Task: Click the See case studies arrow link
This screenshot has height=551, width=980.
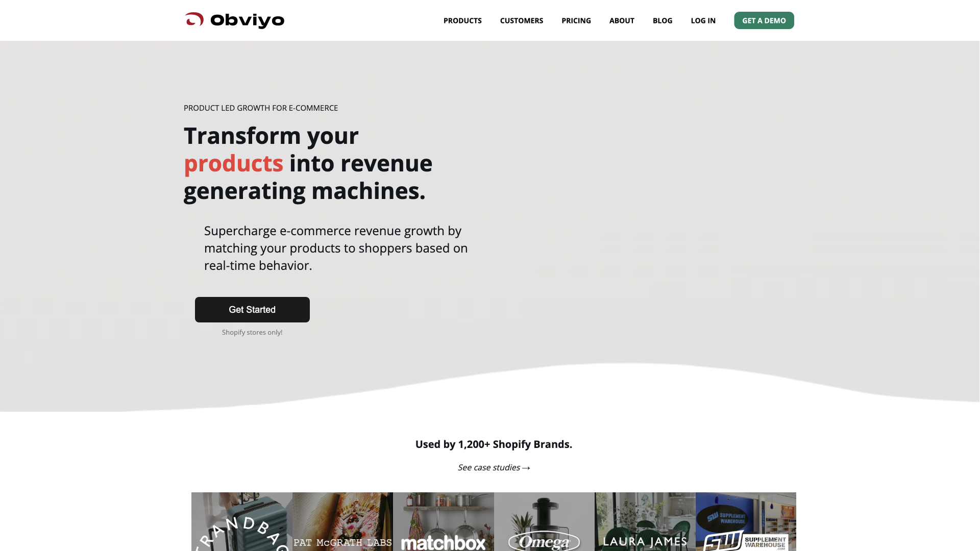Action: pos(494,467)
